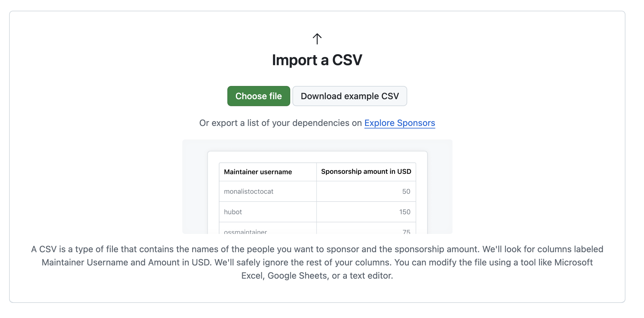Click the partially visible ossmaintainer cell
This screenshot has width=644, height=318.
tap(268, 229)
